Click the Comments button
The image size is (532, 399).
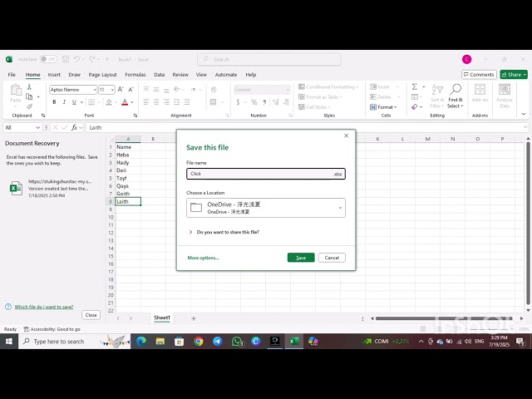(x=479, y=75)
